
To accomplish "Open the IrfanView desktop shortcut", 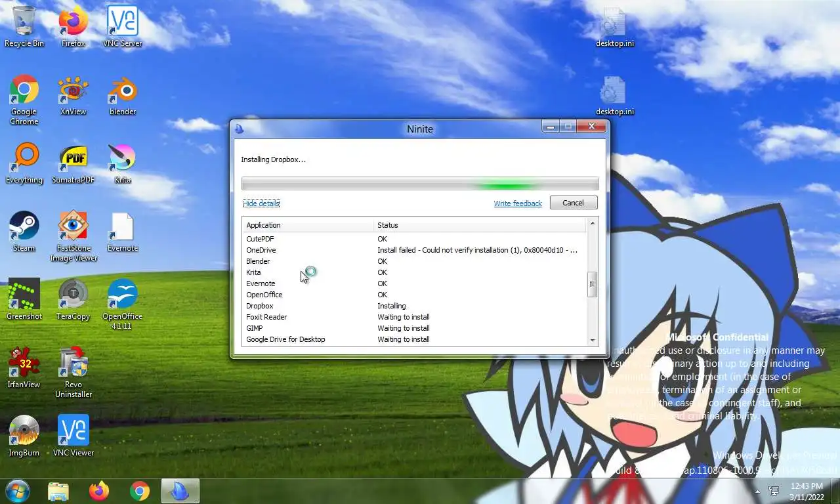I will pos(24,368).
